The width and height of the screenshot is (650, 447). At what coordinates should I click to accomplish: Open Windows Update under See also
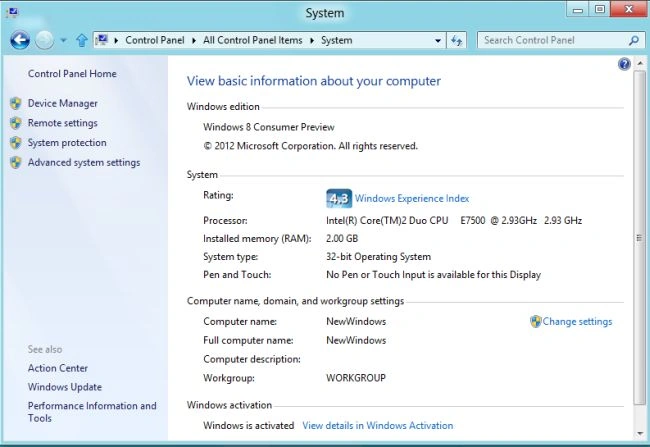65,387
